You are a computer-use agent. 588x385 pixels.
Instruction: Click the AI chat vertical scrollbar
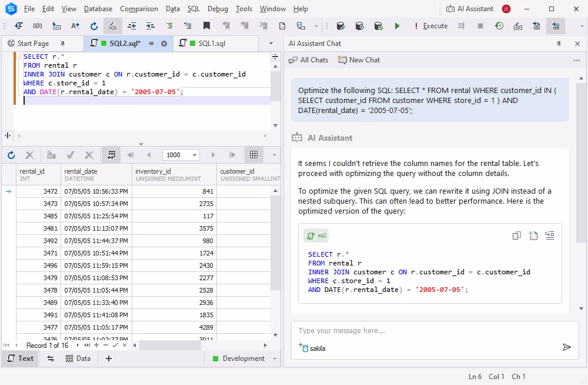point(581,162)
